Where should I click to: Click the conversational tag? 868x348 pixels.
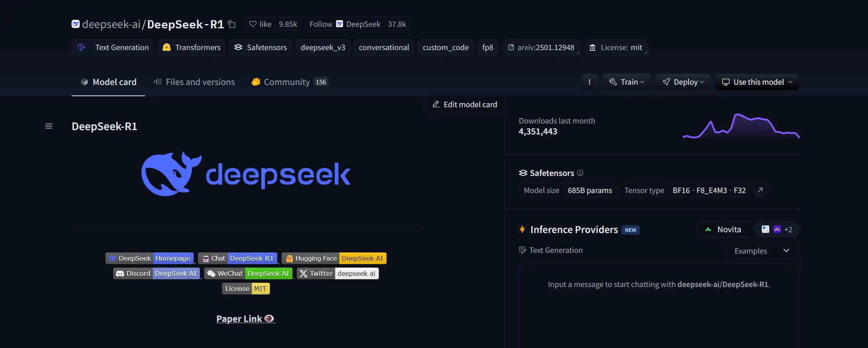(x=384, y=47)
